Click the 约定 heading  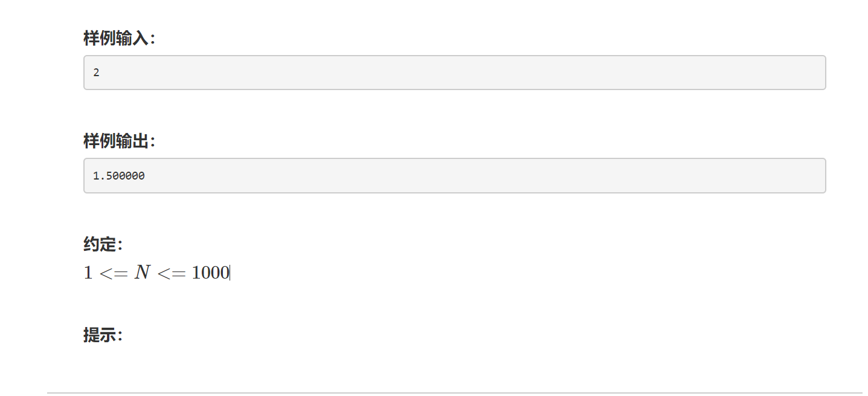(x=103, y=244)
